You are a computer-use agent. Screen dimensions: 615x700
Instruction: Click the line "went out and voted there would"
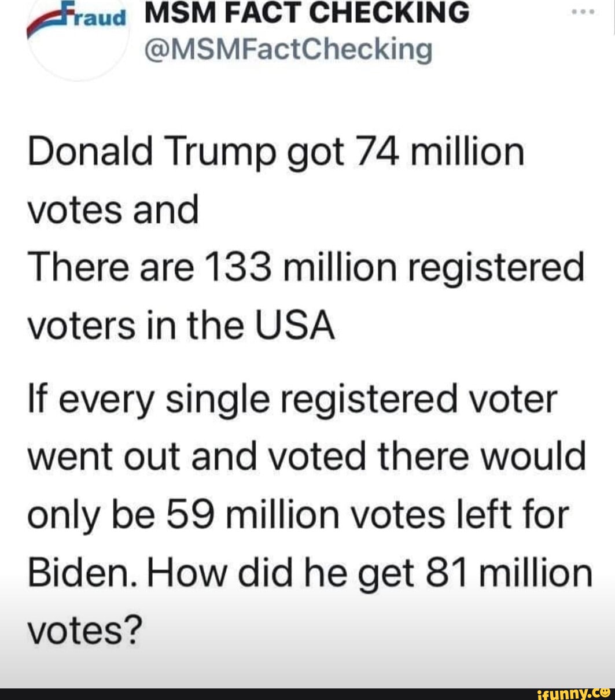point(307,456)
